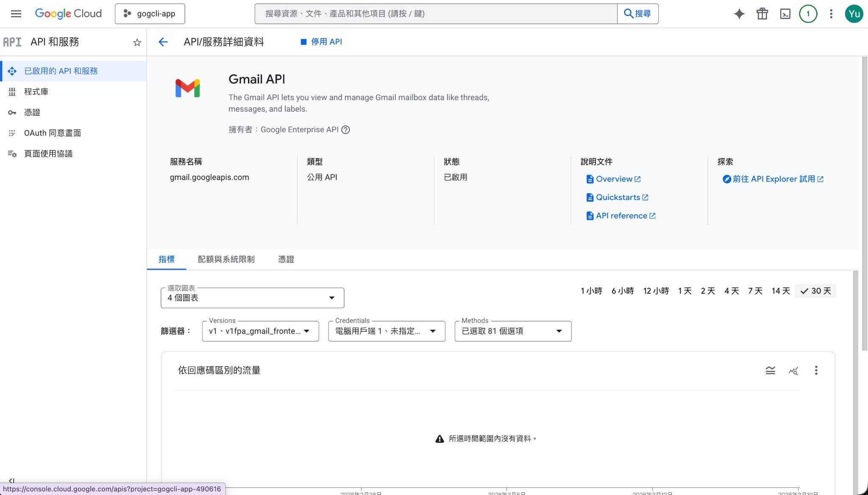Choose the 14 天 time range
The image size is (868, 495).
[x=780, y=291]
